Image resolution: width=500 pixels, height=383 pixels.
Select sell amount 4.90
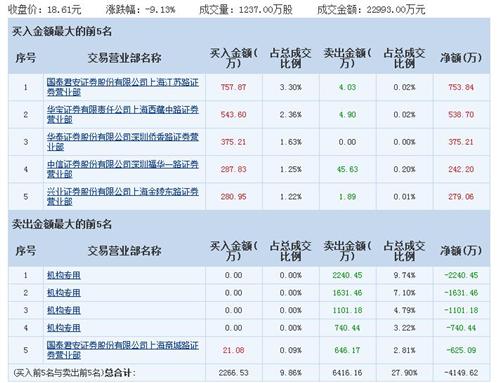(347, 115)
